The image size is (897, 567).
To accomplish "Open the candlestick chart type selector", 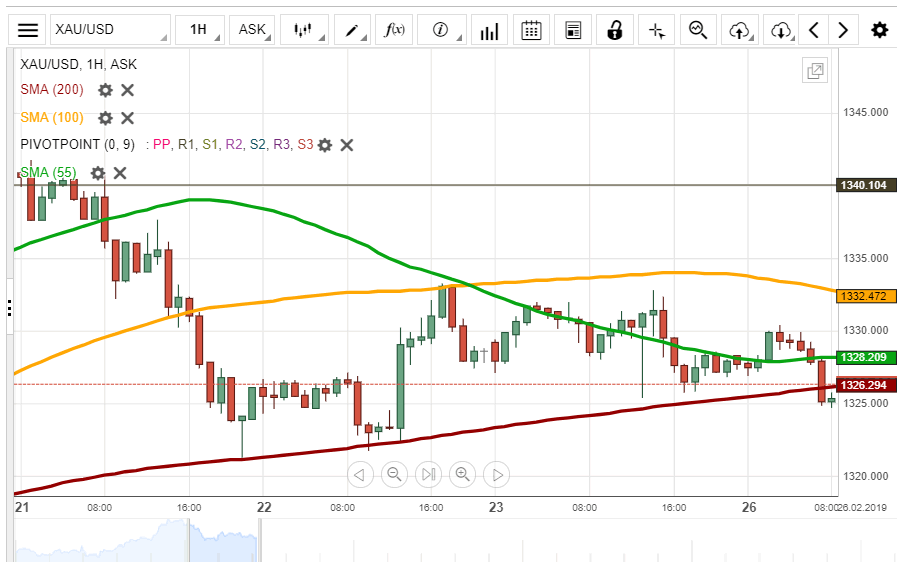I will coord(303,30).
